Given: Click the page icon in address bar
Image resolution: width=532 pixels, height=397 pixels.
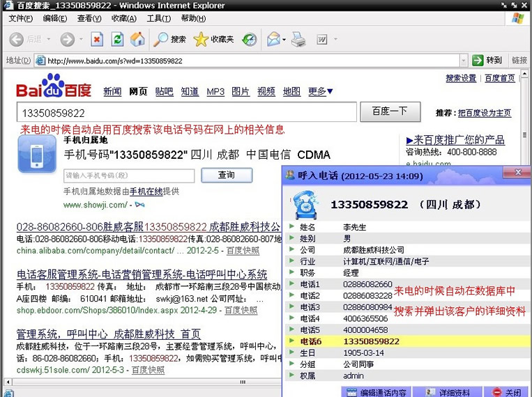Looking at the screenshot, I should (40, 61).
